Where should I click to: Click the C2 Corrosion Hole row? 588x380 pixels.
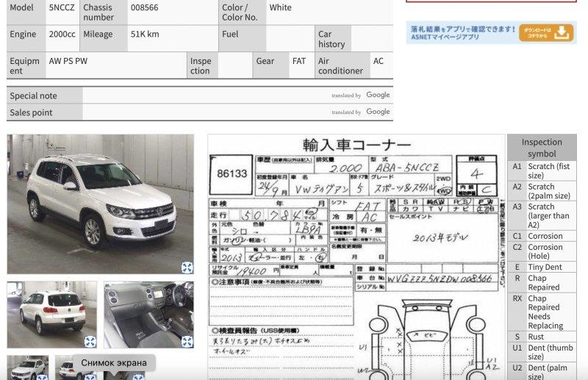click(542, 252)
